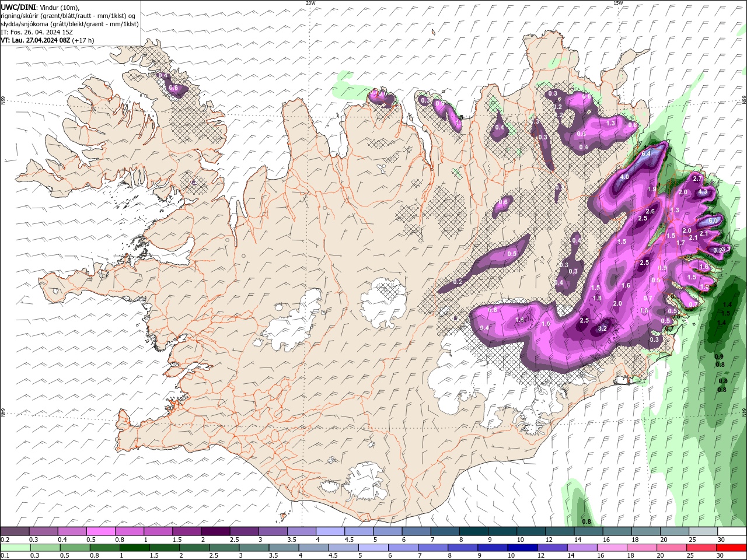The width and height of the screenshot is (747, 560).
Task: Select the 8 dark teal snow legend swatch
Action: click(473, 531)
